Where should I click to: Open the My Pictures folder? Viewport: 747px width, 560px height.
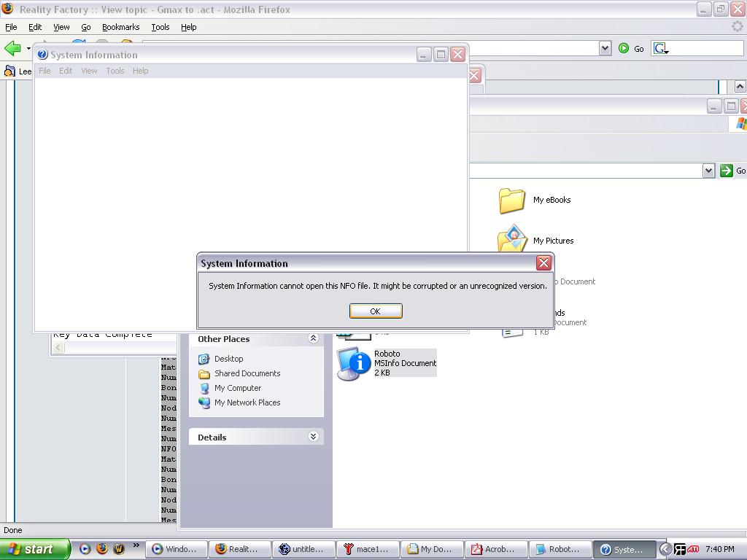tap(512, 240)
